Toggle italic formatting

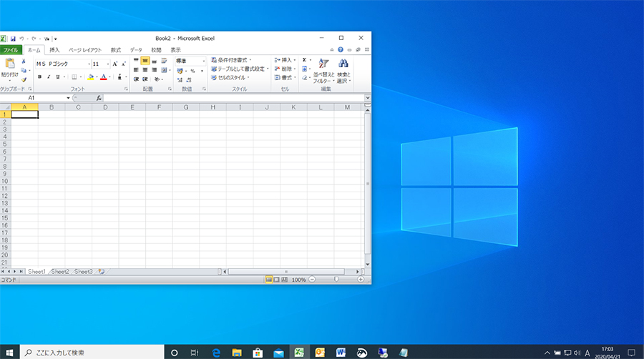pos(49,77)
